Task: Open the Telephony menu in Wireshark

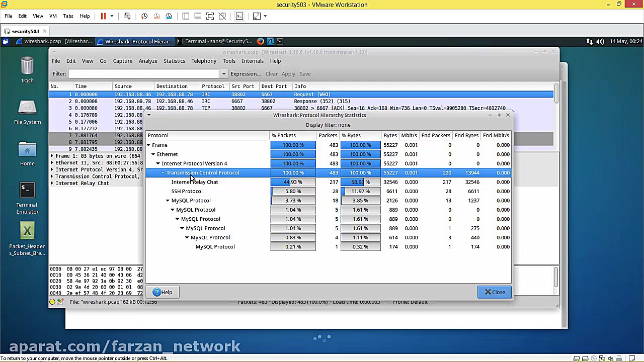Action: 204,61
